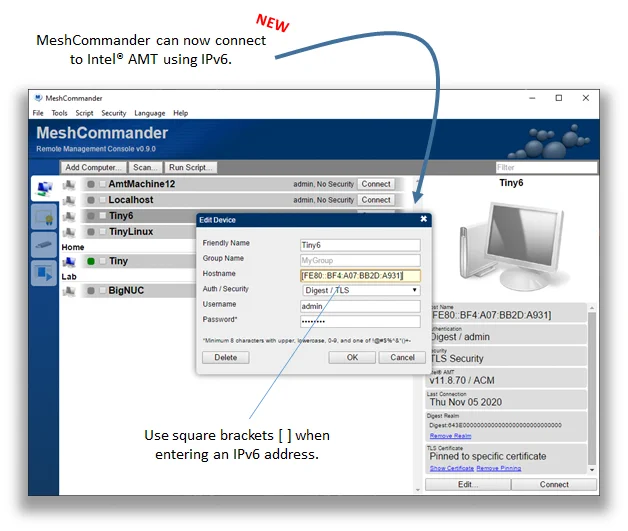Tick the checkbox next to BigNUC
This screenshot has height=531, width=628.
point(103,291)
